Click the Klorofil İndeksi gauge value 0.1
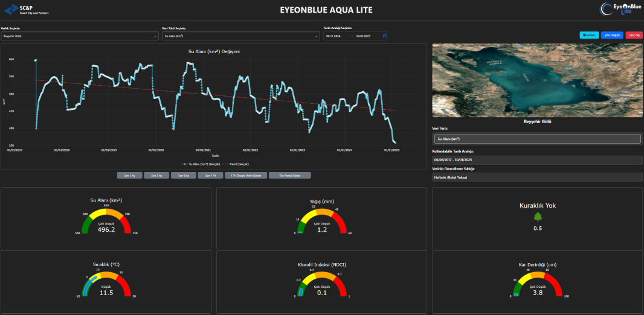The height and width of the screenshot is (315, 644). (x=322, y=293)
